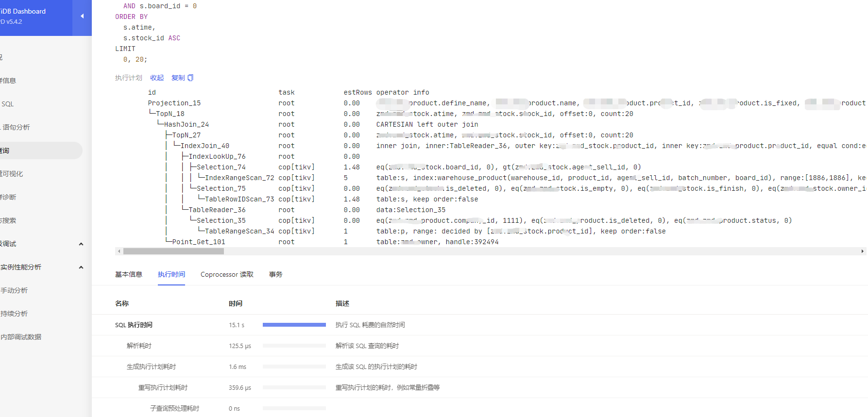Click the SQL 执行时间 duration bar
868x417 pixels.
tap(294, 325)
